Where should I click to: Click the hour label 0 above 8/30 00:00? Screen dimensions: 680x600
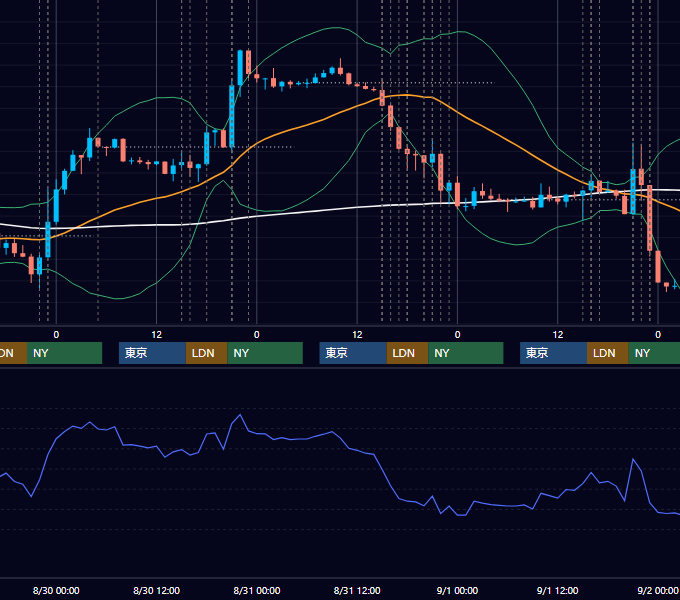(56, 335)
